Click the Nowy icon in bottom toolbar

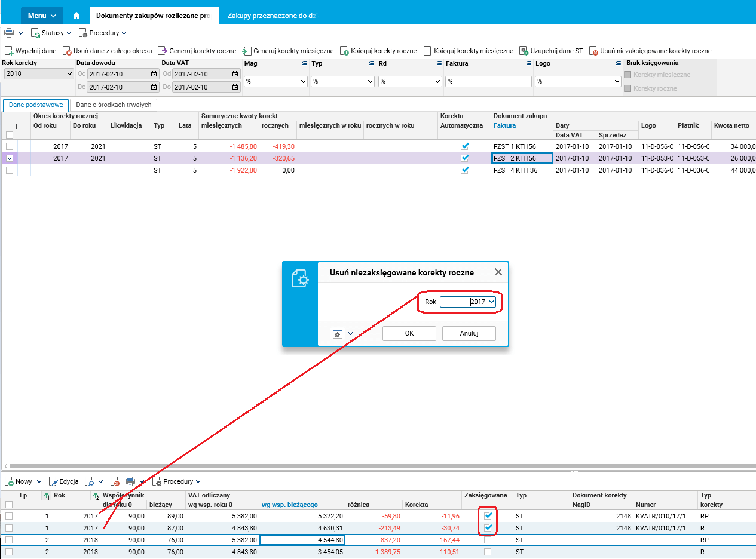pos(9,481)
